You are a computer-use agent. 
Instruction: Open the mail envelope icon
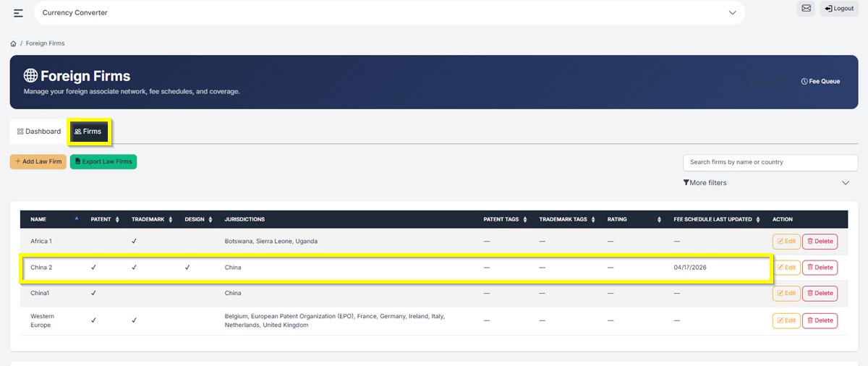point(806,9)
